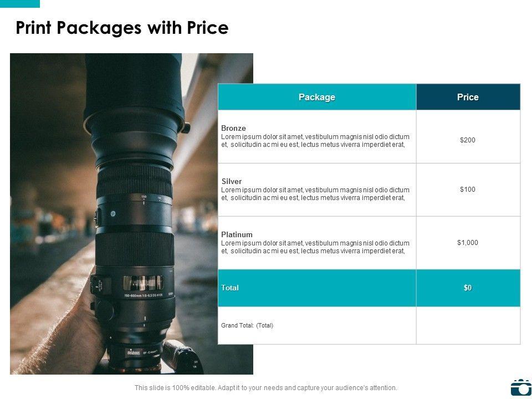532x399 pixels.
Task: Click the editable slide footer note
Action: pos(266,388)
